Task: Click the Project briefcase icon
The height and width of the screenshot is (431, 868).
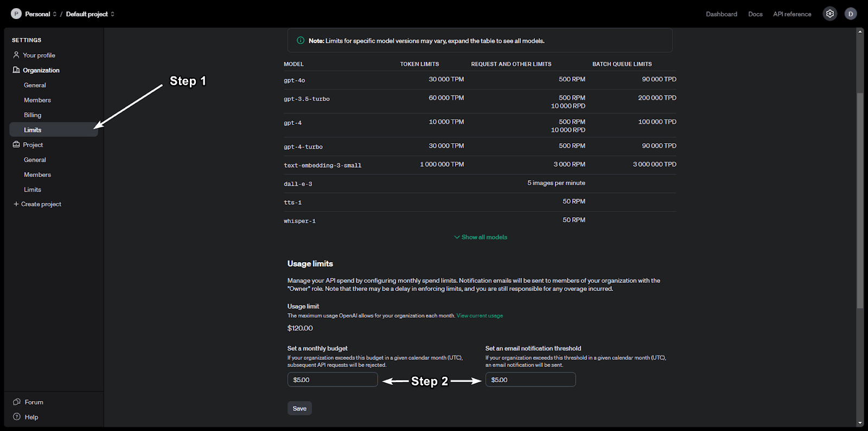Action: (x=16, y=145)
